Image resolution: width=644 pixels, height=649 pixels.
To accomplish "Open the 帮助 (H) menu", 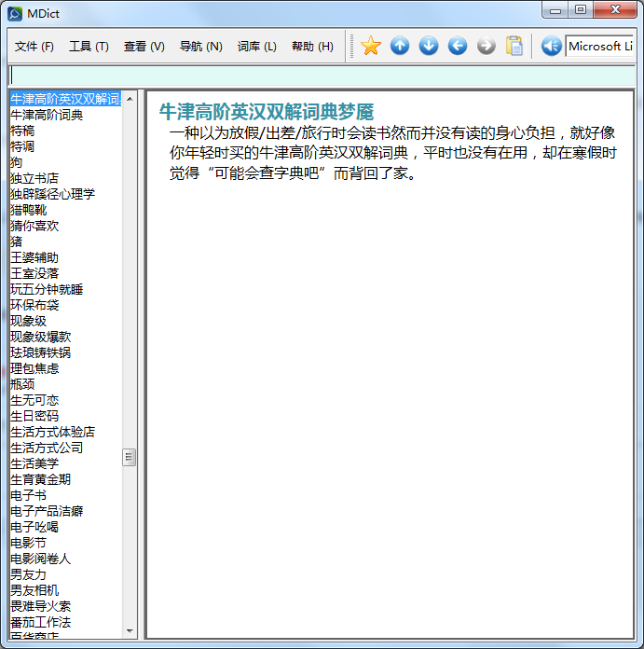I will tap(312, 47).
